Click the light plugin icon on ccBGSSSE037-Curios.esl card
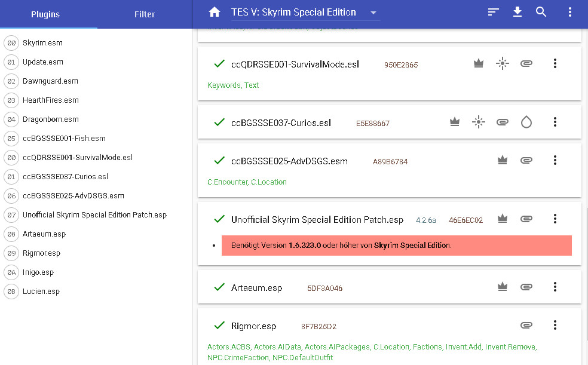This screenshot has height=365, width=588. (x=478, y=122)
